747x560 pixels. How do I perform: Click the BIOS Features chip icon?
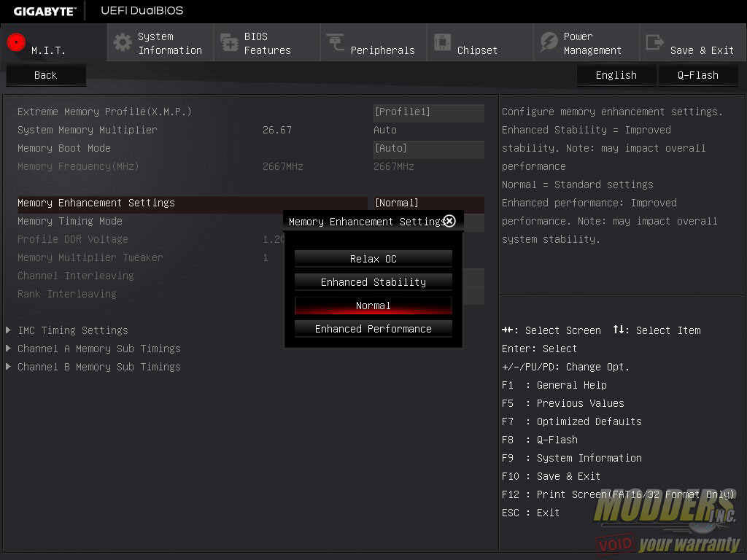tap(229, 42)
